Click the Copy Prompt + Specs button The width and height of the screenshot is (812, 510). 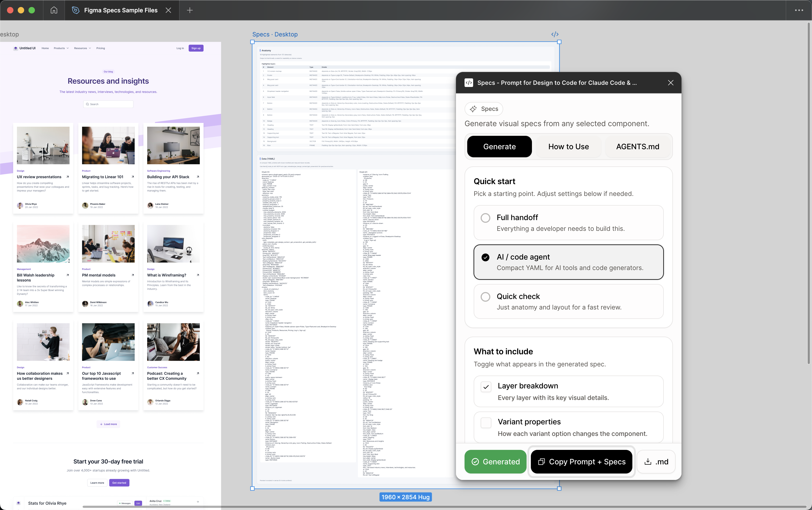[581, 462]
